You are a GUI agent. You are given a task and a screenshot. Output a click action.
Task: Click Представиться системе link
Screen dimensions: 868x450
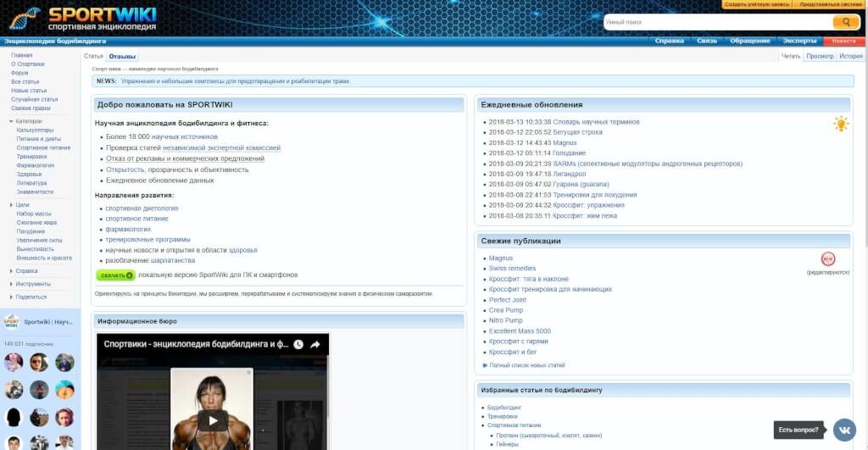coord(831,4)
